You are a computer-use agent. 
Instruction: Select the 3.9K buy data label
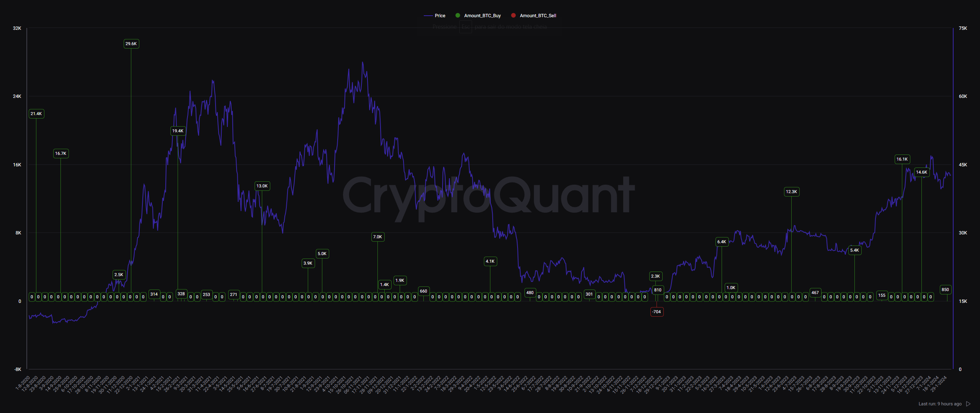pos(308,263)
